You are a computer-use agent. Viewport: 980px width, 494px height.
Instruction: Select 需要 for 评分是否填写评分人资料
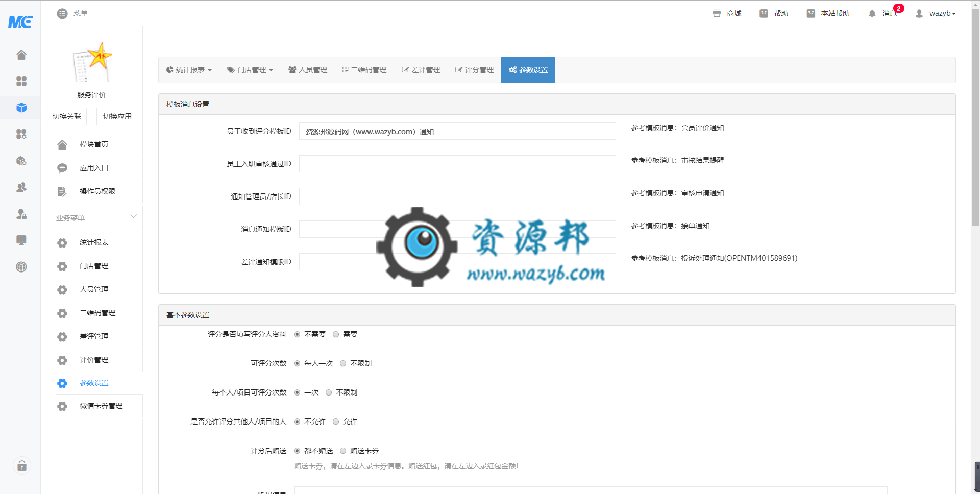point(336,335)
